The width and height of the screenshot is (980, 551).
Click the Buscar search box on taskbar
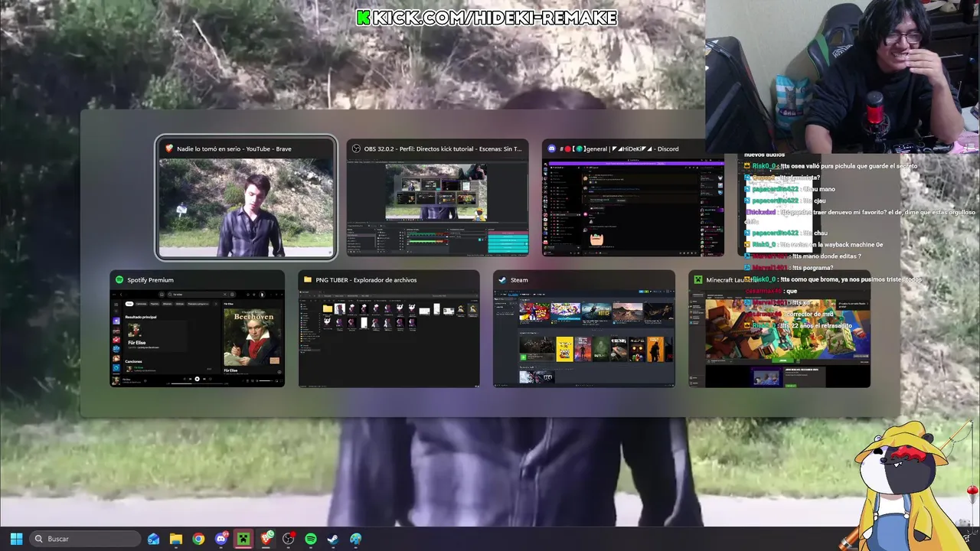point(86,539)
